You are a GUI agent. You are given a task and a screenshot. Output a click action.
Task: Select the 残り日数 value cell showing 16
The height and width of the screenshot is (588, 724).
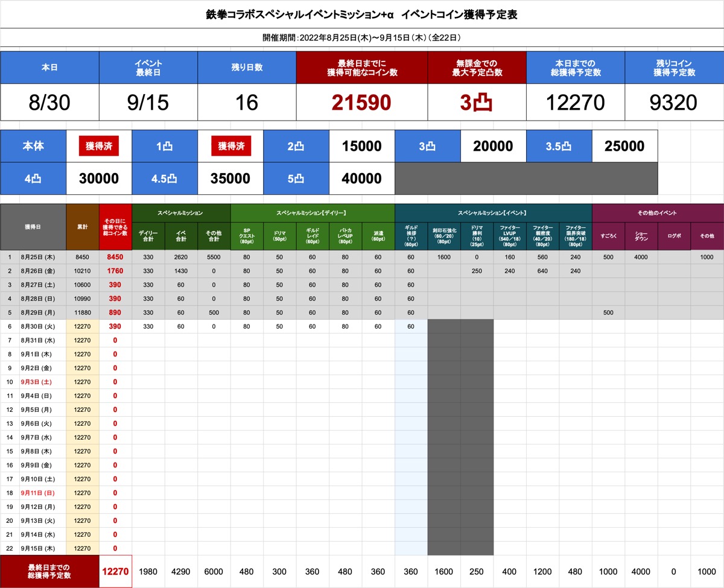tap(247, 102)
